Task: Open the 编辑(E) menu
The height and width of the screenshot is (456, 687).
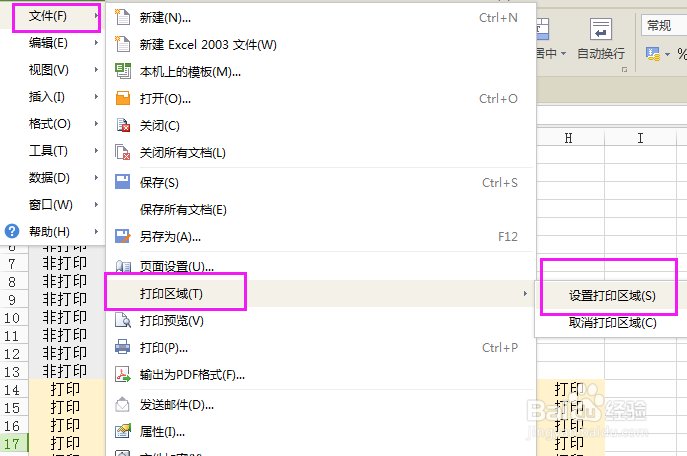Action: pyautogui.click(x=53, y=43)
